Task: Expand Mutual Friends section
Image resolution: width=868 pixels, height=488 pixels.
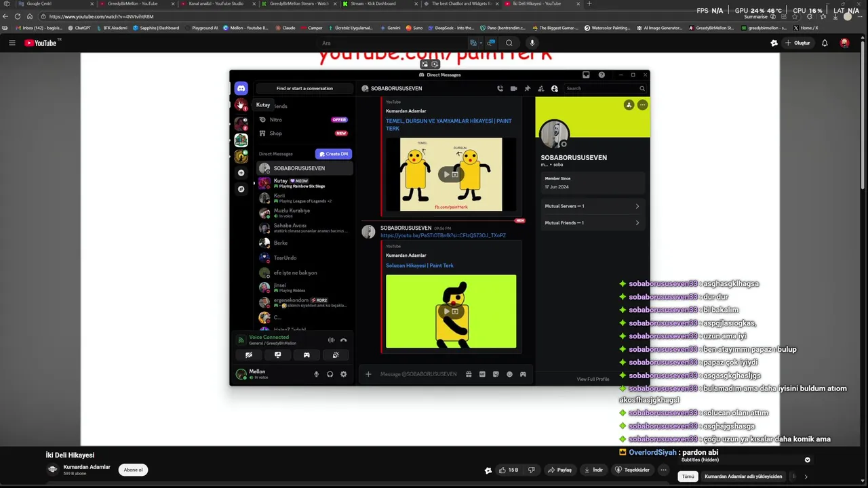Action: (591, 222)
